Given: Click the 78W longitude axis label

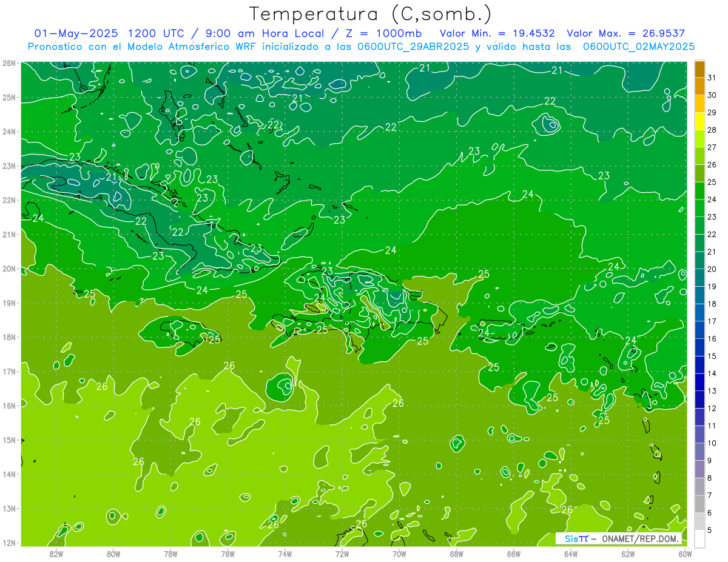Looking at the screenshot, I should (170, 554).
